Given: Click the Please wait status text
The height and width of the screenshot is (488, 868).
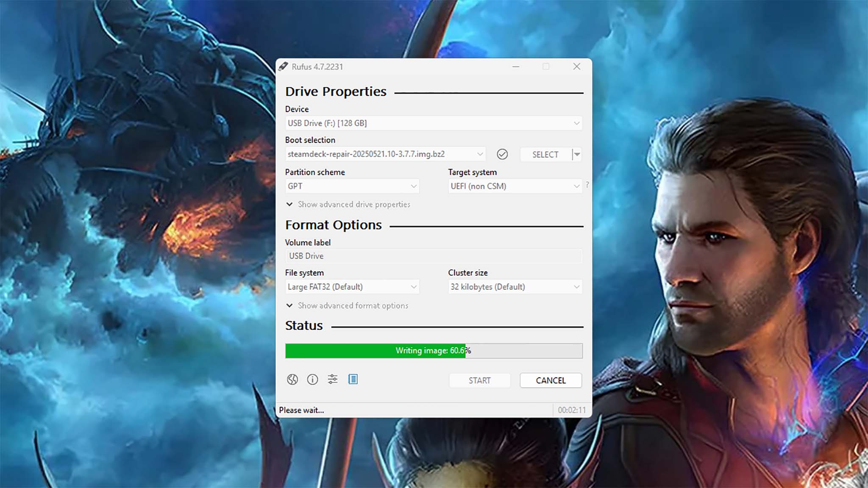Looking at the screenshot, I should point(301,410).
